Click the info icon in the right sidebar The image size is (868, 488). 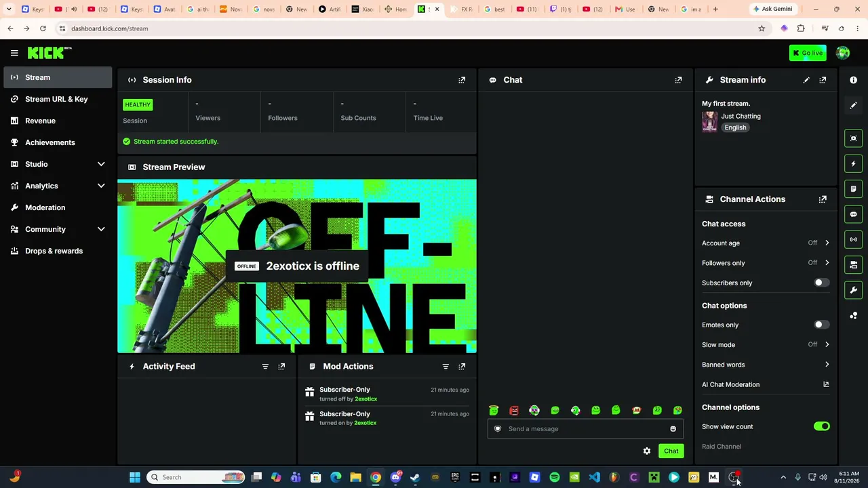pos(853,80)
